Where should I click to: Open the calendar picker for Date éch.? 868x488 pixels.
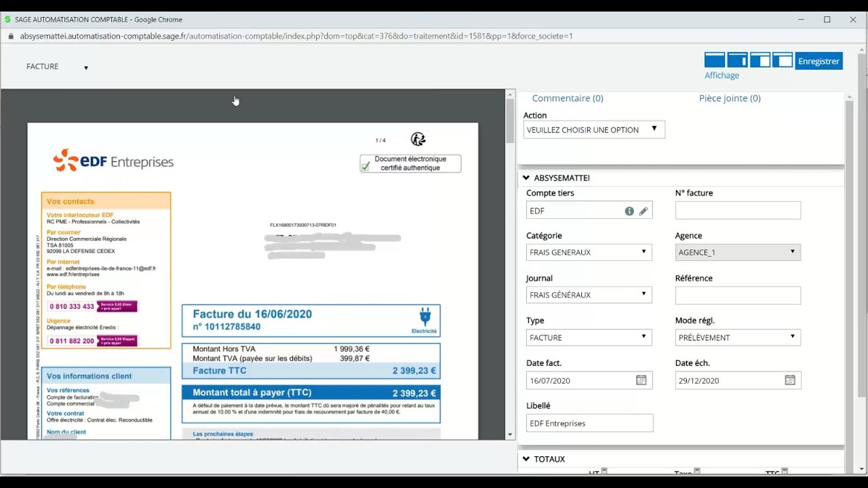pyautogui.click(x=790, y=380)
